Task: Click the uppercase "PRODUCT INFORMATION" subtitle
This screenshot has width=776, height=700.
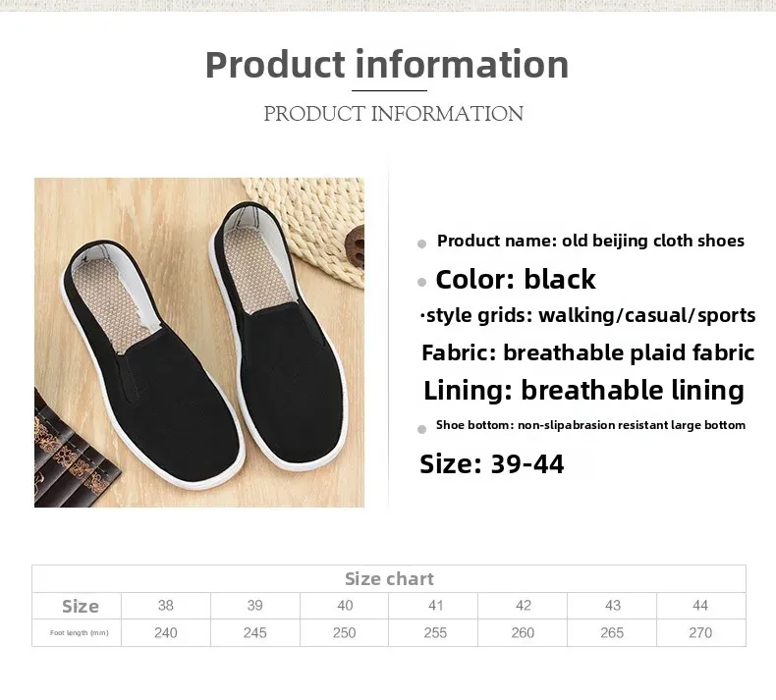Action: point(393,114)
